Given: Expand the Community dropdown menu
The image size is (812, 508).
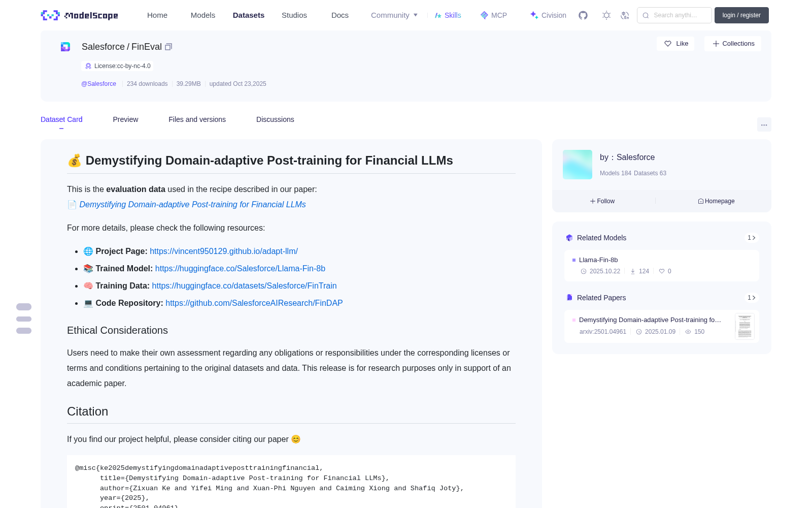Looking at the screenshot, I should (394, 15).
